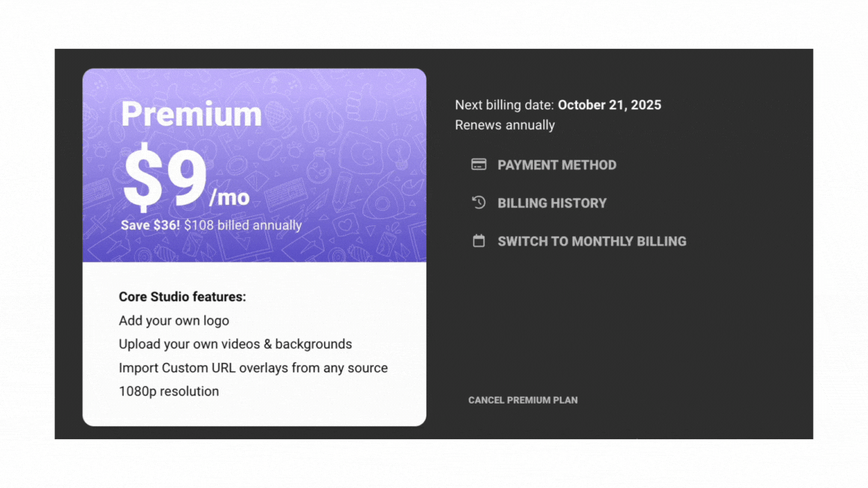868x488 pixels.
Task: Click the $108 billed annually note
Action: [243, 225]
